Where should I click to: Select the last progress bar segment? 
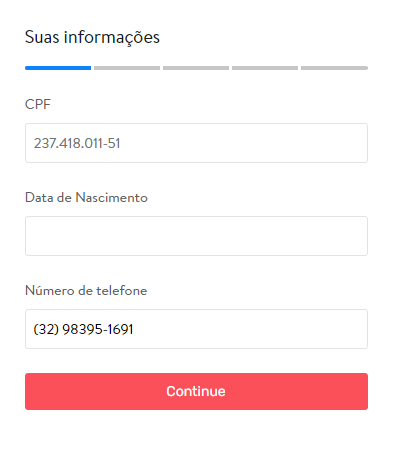(334, 68)
